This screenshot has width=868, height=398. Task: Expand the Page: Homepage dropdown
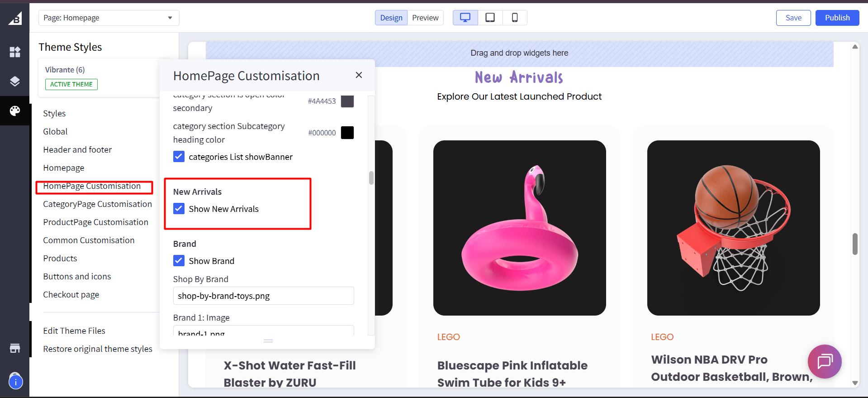109,18
